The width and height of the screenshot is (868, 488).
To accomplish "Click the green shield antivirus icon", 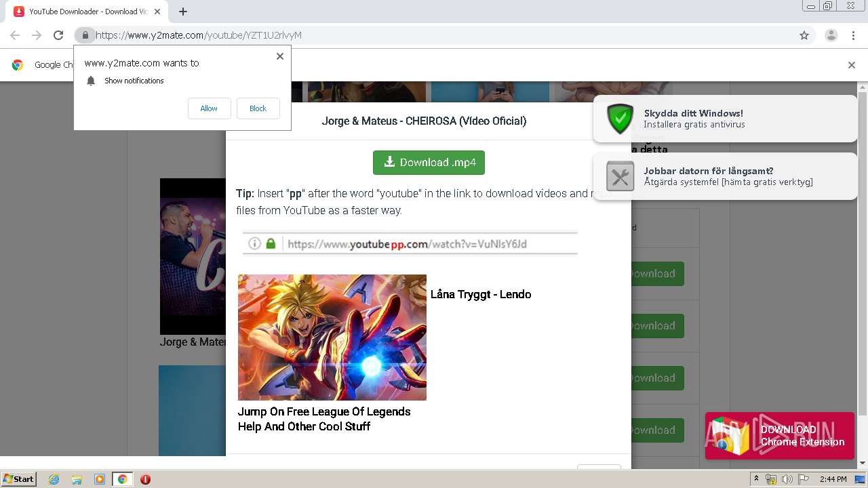I will click(620, 119).
